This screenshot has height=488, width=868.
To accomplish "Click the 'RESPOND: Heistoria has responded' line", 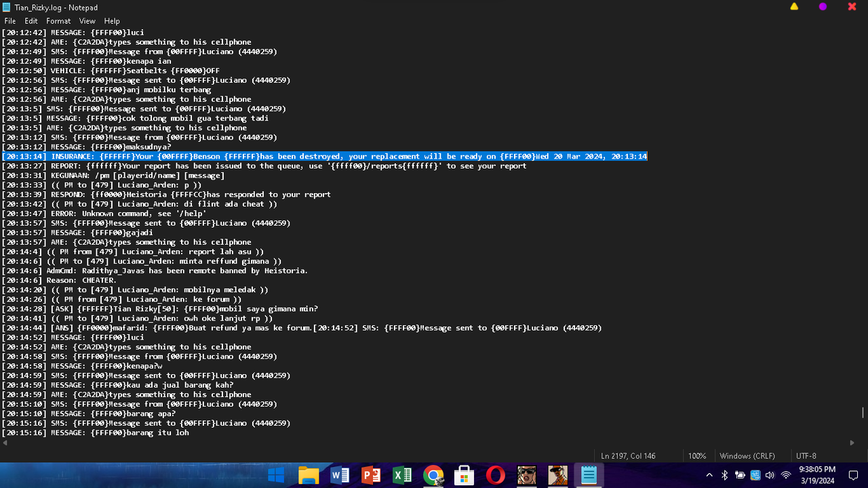I will 166,195.
